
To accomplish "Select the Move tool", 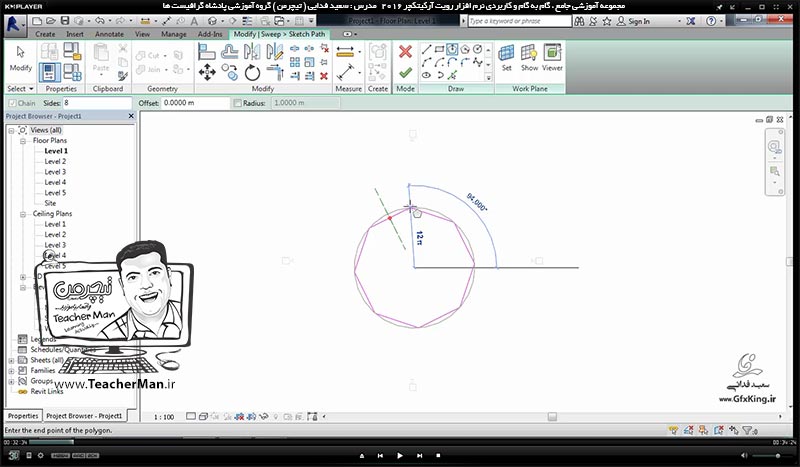I will [x=207, y=72].
